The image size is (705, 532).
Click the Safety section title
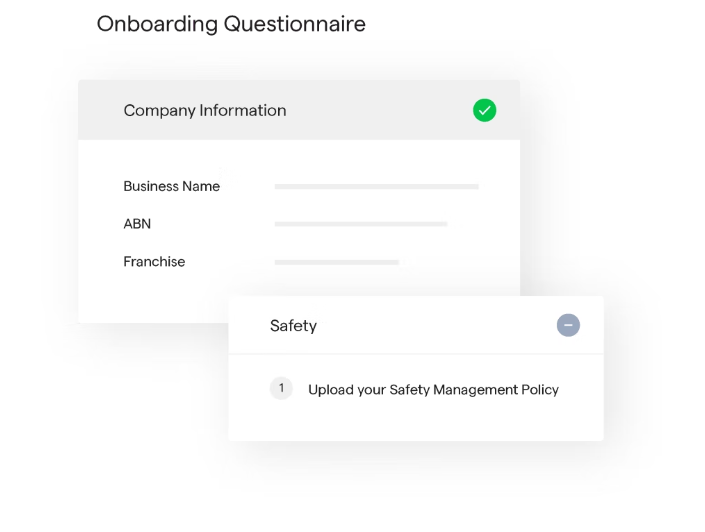(293, 325)
